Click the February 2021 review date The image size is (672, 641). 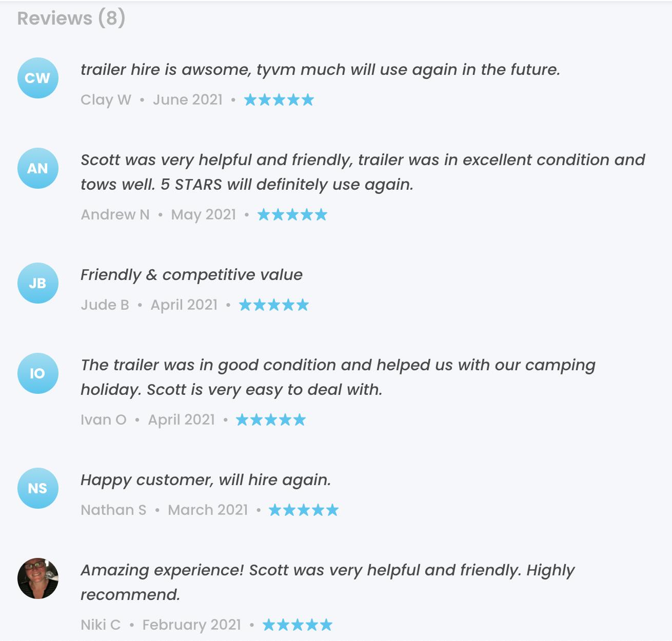pos(191,625)
